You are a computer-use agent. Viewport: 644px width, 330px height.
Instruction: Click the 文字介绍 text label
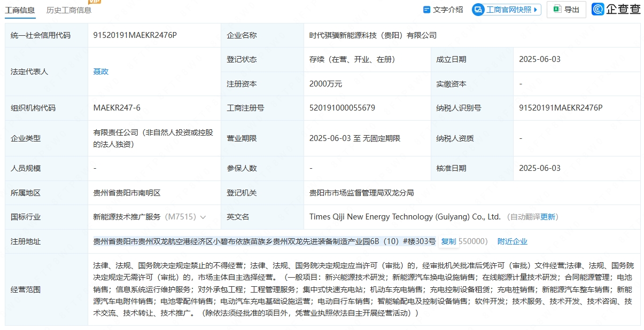(448, 10)
